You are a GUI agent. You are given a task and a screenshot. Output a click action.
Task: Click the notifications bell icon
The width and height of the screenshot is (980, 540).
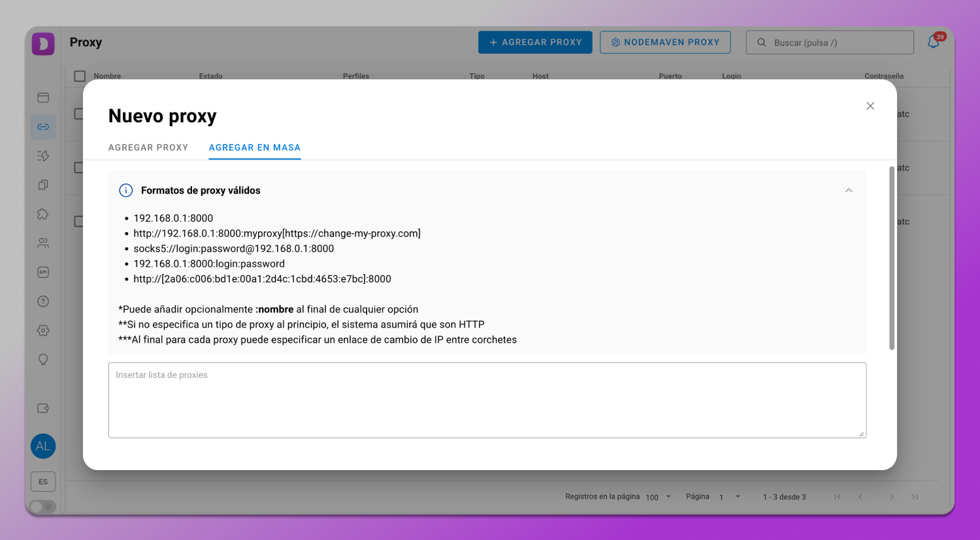click(934, 42)
